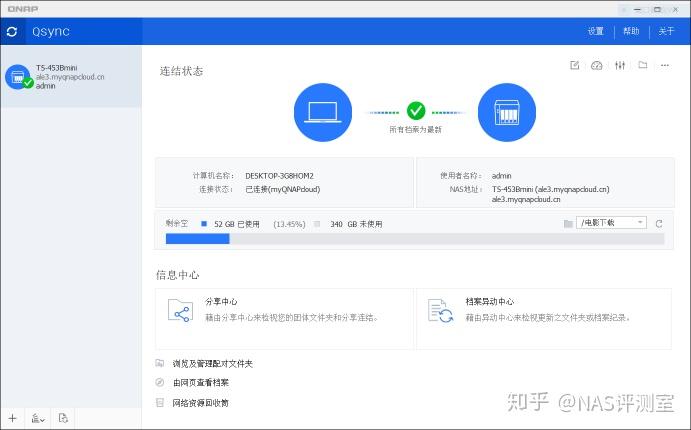Click the green sync status checkmark
This screenshot has height=430, width=691.
click(x=416, y=111)
